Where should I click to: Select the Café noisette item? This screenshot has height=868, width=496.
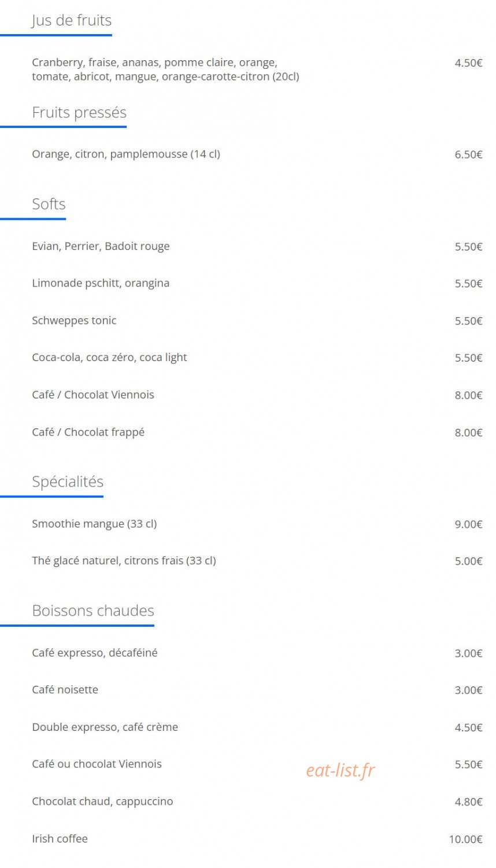point(65,690)
